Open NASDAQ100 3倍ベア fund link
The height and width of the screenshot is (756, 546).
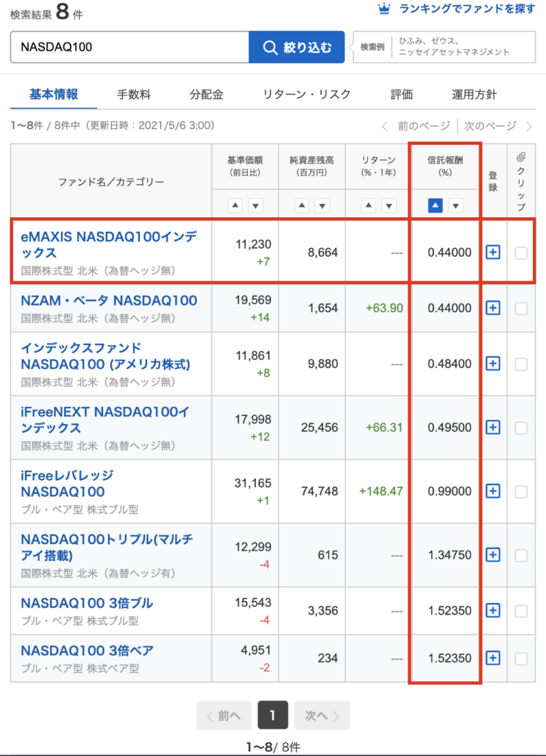87,650
